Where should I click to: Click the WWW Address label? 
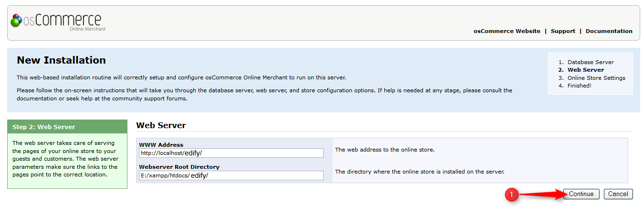click(161, 145)
